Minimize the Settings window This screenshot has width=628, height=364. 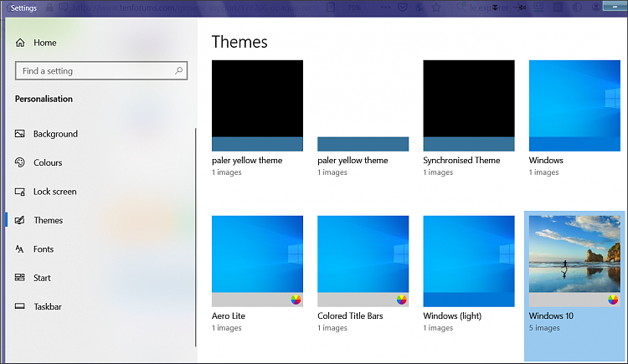615,7
